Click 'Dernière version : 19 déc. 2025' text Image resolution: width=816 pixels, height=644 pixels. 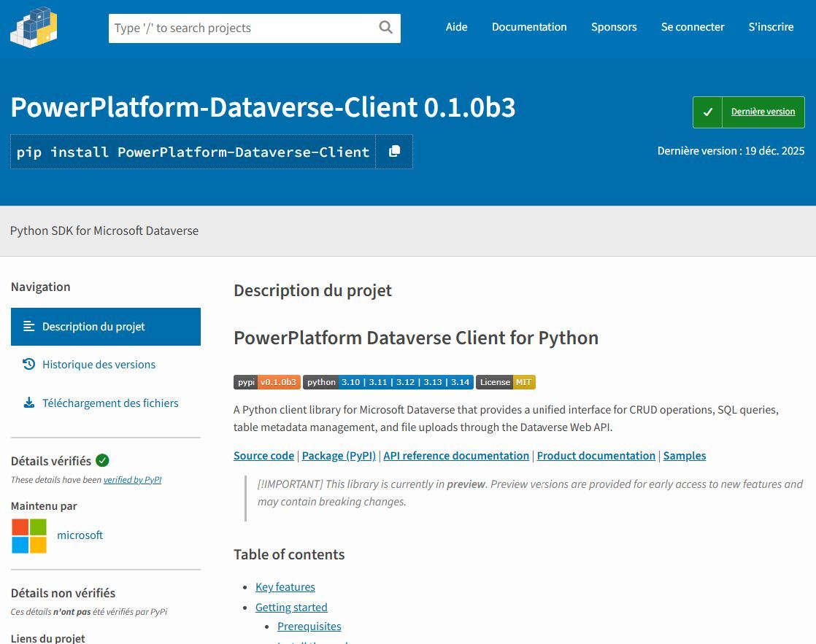click(x=731, y=151)
